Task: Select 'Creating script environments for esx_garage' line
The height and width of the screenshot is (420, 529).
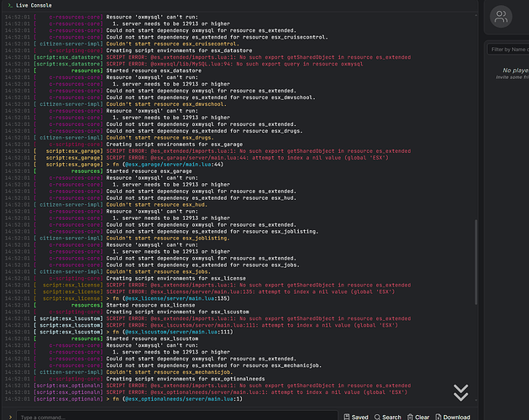Action: coord(175,144)
